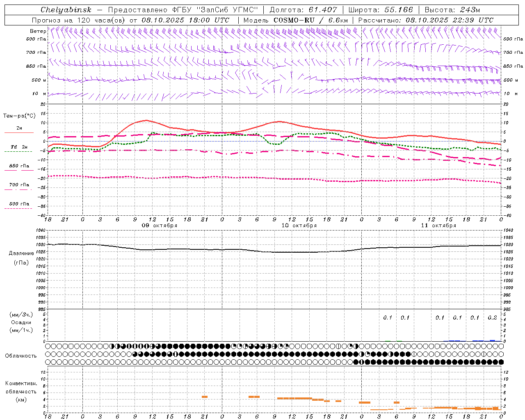Click the 'Рассчитано: 08.10.2025 22:39 UTC' timestamp
Viewport: 525px width, 420px height.
pyautogui.click(x=426, y=20)
